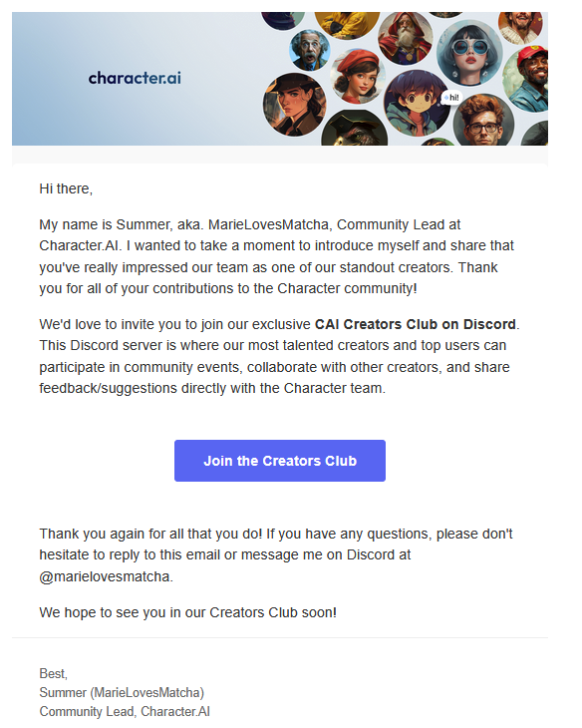Click the 'hi!' speech bubble
The image size is (582, 728).
pyautogui.click(x=451, y=98)
